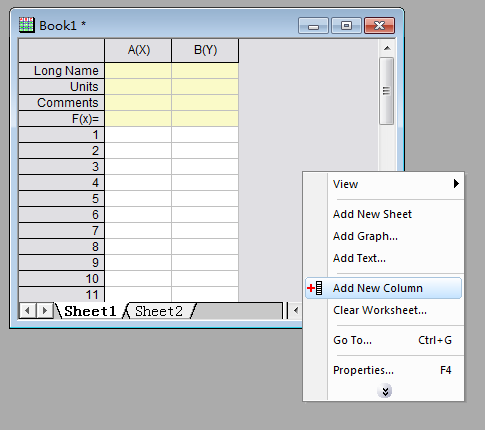Screen dimensions: 485x430
Task: Open Properties... from context menu
Action: point(363,370)
